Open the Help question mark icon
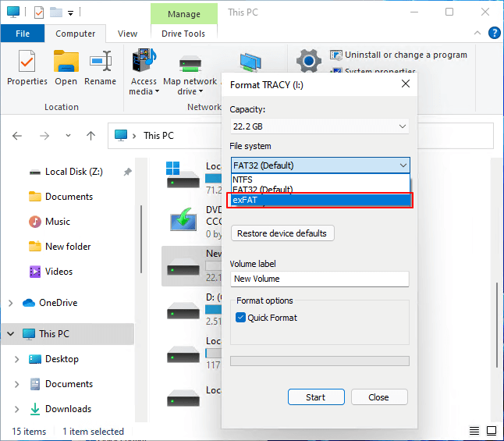 click(494, 34)
